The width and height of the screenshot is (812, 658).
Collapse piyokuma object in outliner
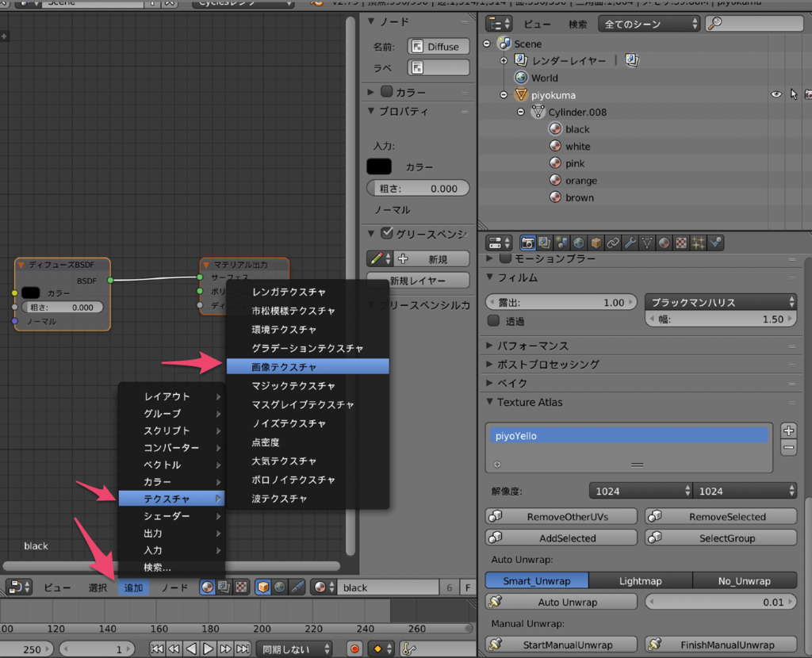pyautogui.click(x=504, y=95)
